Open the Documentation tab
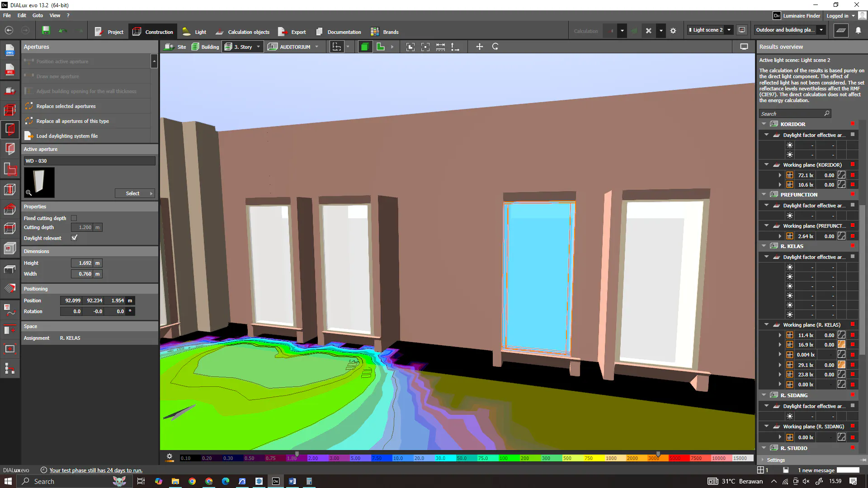The width and height of the screenshot is (868, 488). pyautogui.click(x=338, y=32)
